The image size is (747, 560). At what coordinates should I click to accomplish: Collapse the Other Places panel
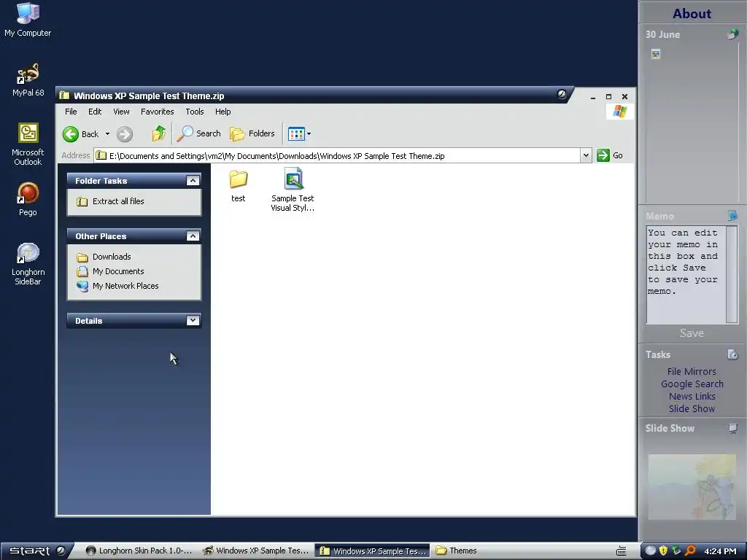(193, 236)
